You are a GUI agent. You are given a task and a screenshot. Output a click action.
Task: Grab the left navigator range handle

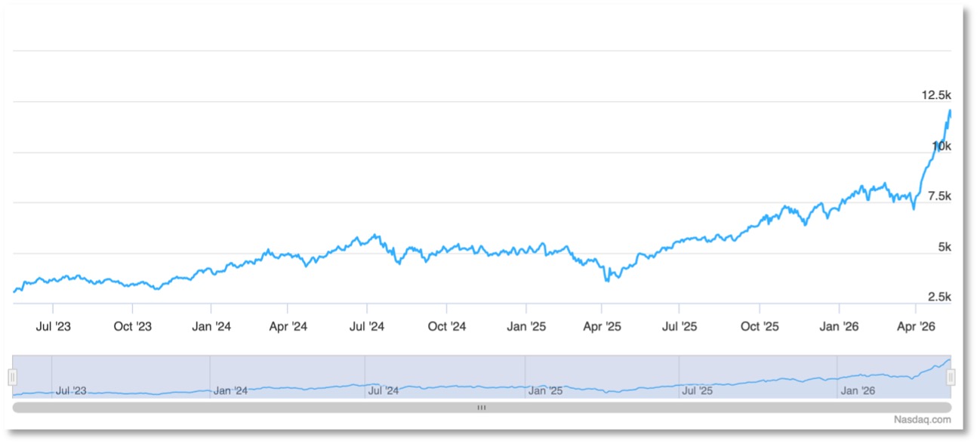pos(13,376)
